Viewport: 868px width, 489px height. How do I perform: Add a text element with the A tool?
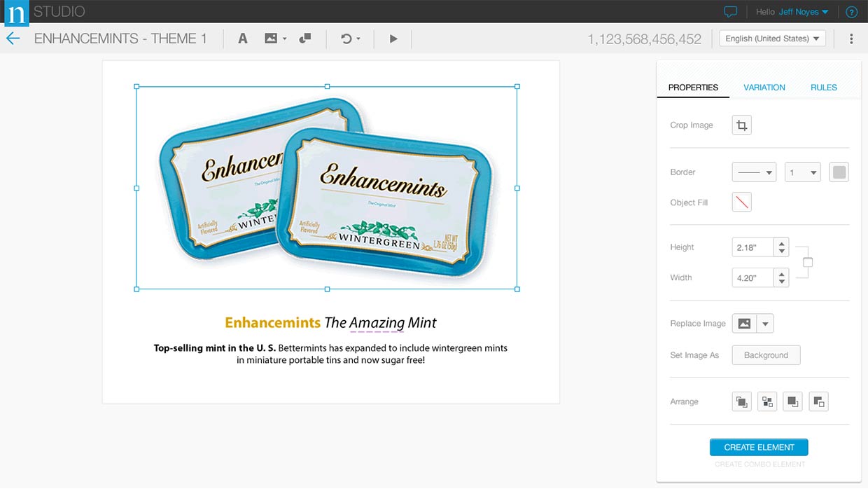point(243,39)
